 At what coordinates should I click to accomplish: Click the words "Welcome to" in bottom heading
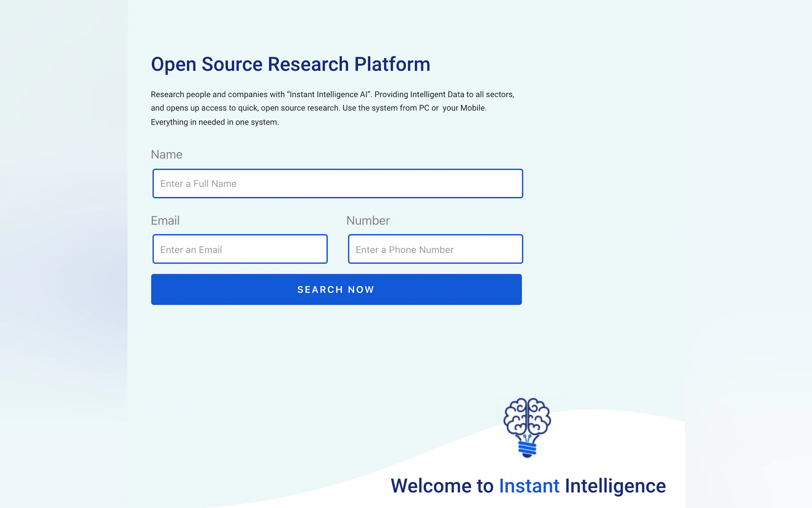(442, 486)
